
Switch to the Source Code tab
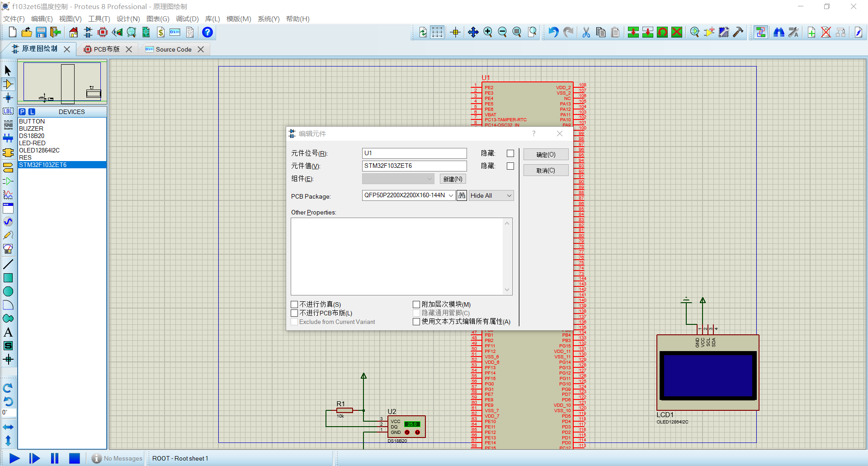(174, 49)
